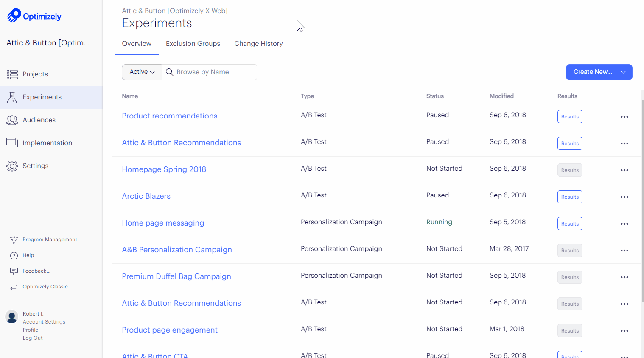This screenshot has height=358, width=644.
Task: Open more options for Homepage Spring 2018
Action: coord(624,170)
